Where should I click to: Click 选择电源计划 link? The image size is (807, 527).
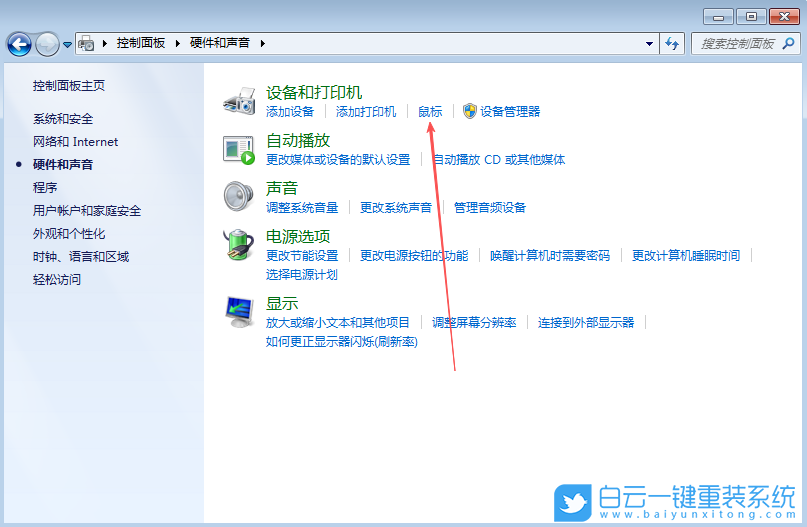[x=302, y=274]
